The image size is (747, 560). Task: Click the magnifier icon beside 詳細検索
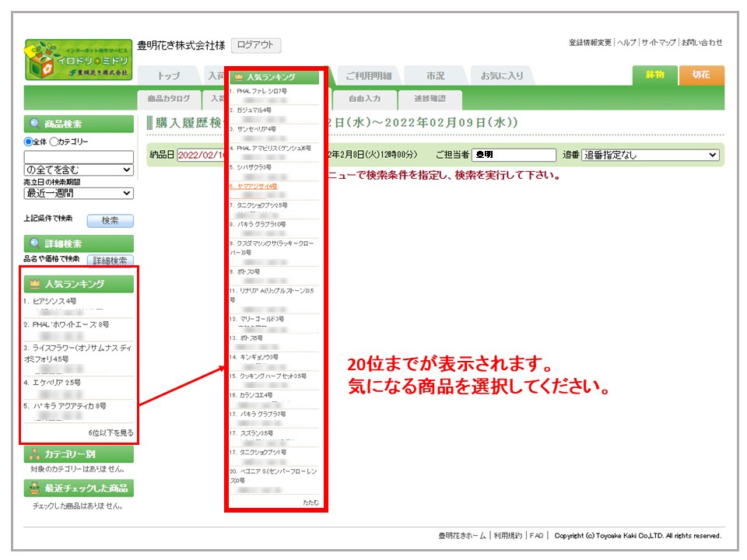(35, 243)
